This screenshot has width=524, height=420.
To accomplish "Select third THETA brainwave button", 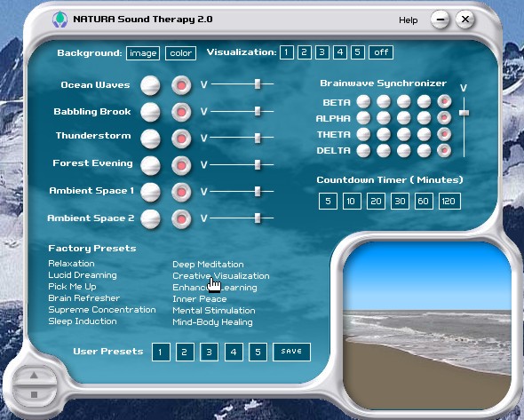I will (404, 134).
